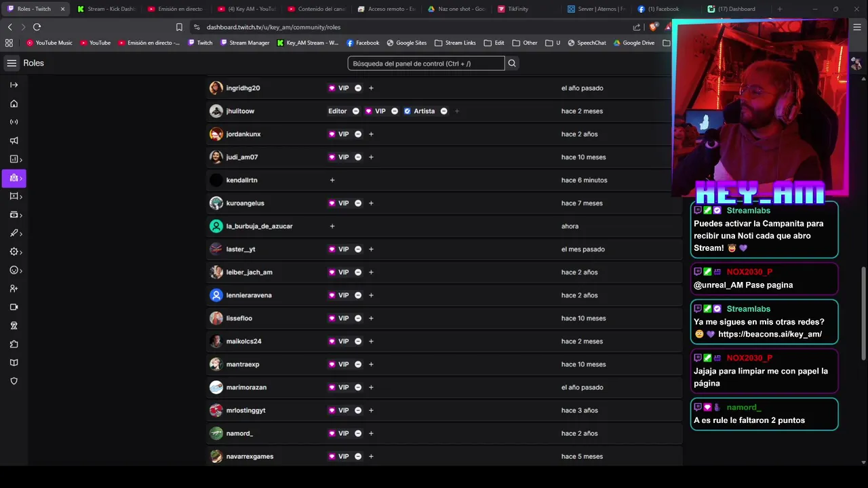The image size is (868, 488).
Task: Remove VIP role from ingridhg20
Action: (358, 88)
